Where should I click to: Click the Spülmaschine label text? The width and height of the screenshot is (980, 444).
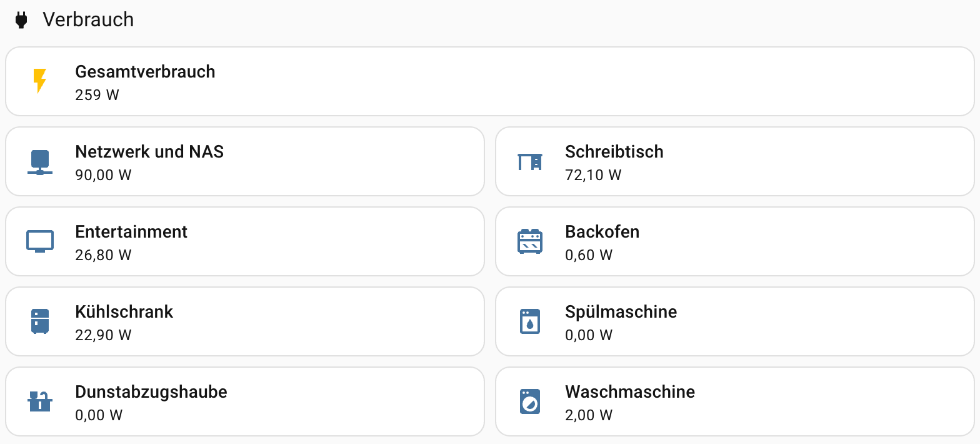click(x=621, y=312)
